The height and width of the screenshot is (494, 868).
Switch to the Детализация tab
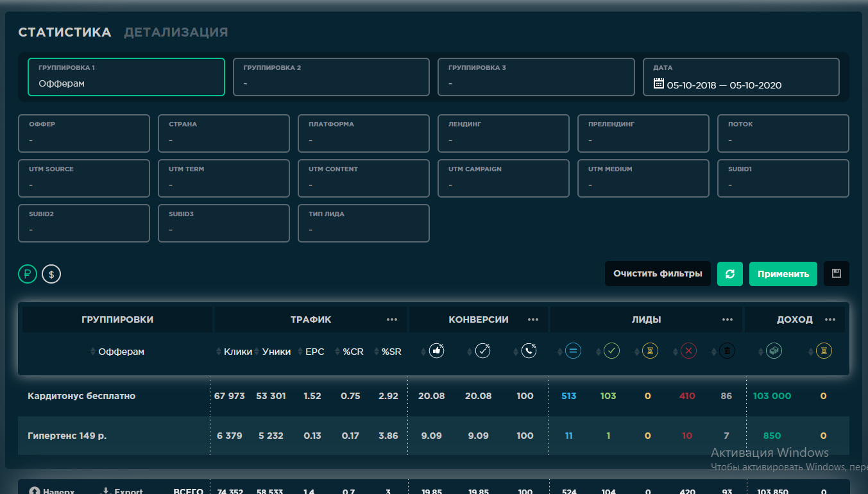(x=176, y=32)
